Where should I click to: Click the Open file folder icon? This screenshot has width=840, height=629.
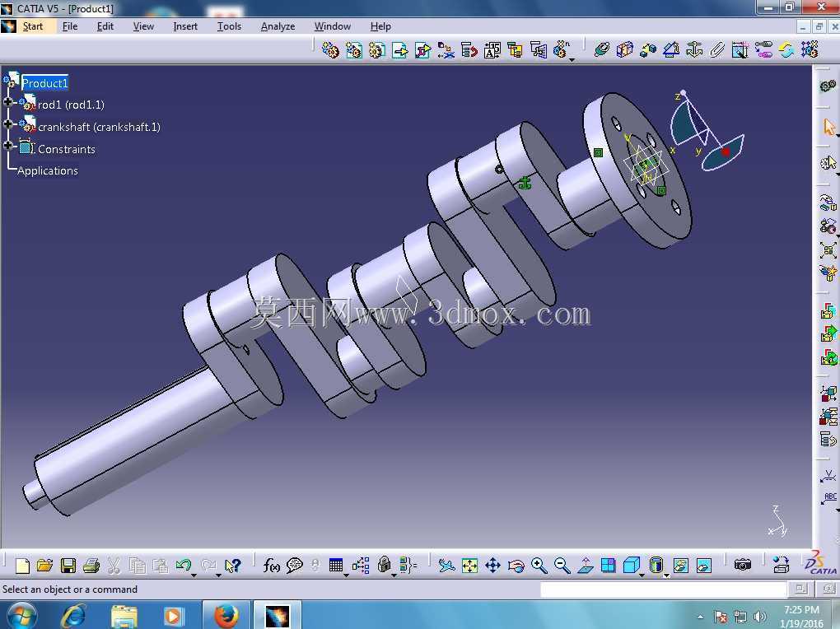point(45,566)
